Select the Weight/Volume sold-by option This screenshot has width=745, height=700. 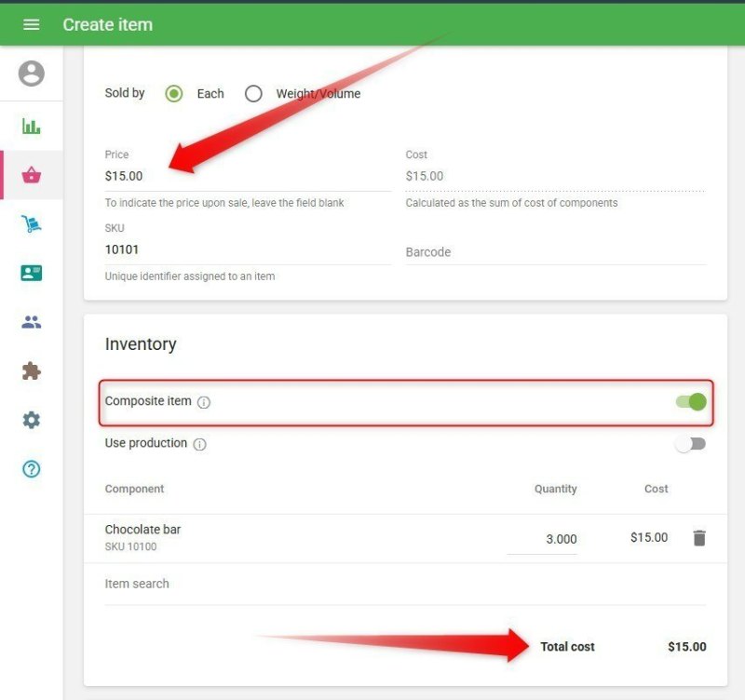click(x=253, y=93)
